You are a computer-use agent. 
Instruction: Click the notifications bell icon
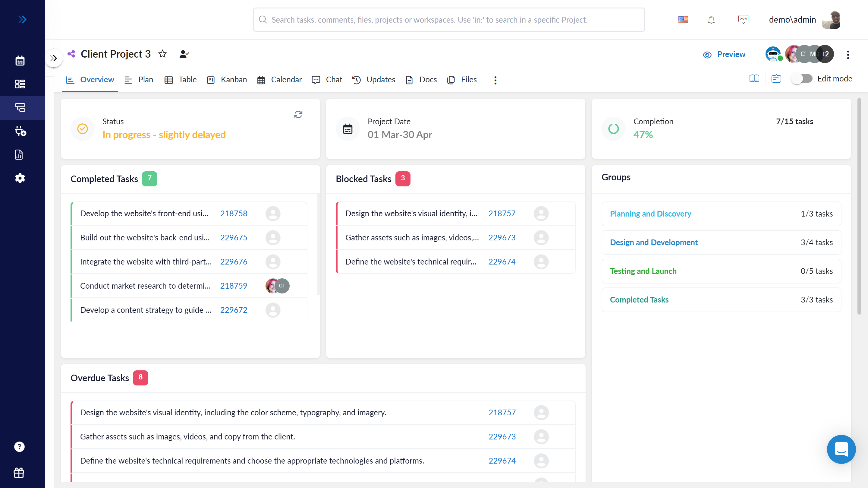(712, 20)
